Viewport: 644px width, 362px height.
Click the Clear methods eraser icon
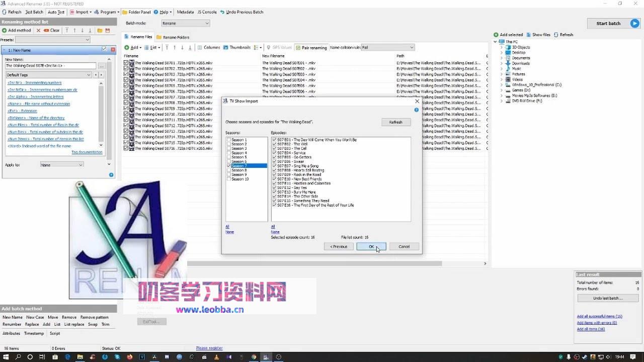click(x=46, y=30)
